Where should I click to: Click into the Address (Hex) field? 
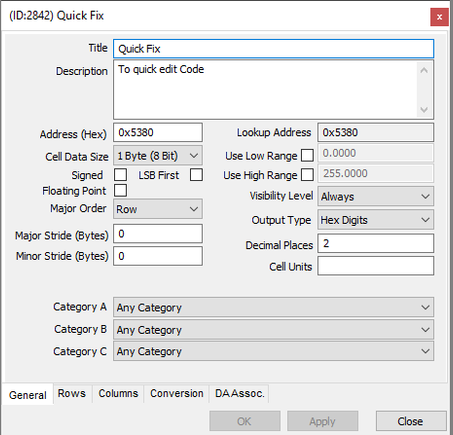coord(158,132)
